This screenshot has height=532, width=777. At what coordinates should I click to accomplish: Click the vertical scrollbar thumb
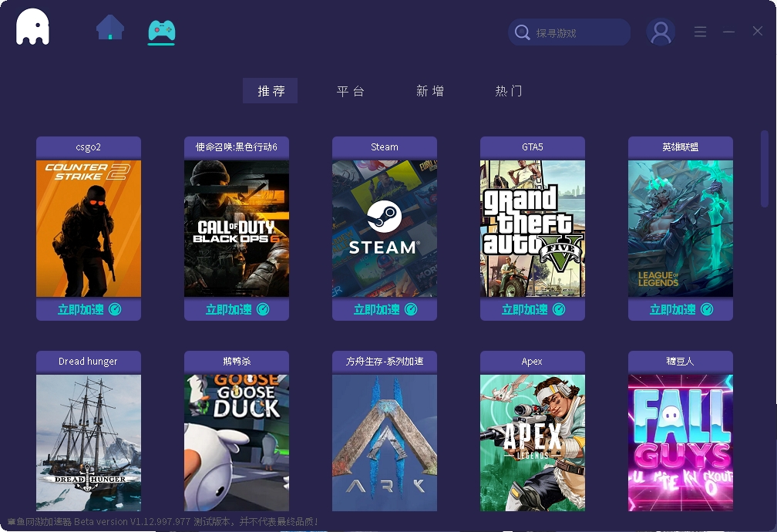tap(764, 169)
